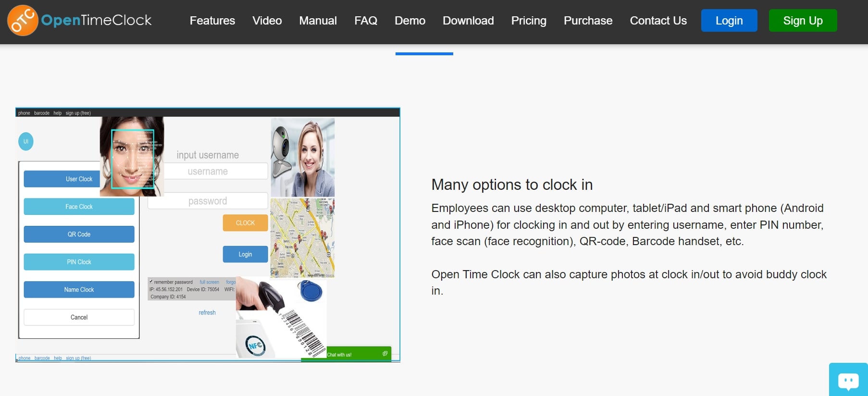Open the Features menu item

coord(212,21)
